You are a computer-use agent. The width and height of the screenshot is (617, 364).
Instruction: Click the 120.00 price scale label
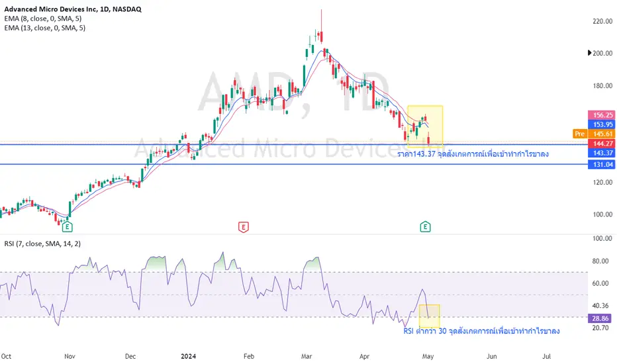pos(602,182)
